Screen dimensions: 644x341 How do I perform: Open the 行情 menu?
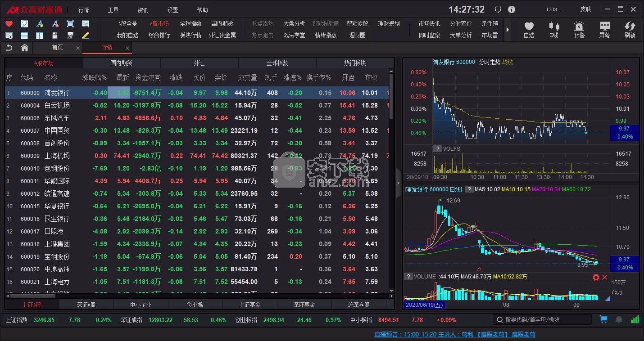[x=83, y=10]
